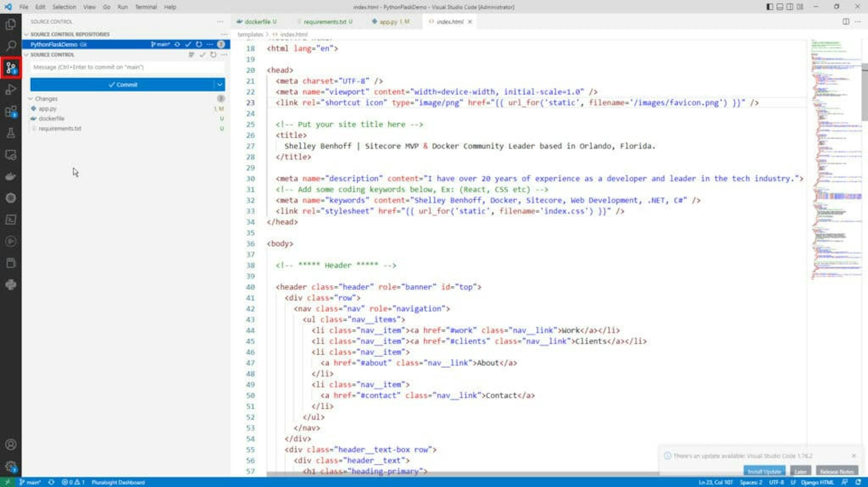Collapse the Source Control Repositories section
This screenshot has height=487, width=868.
point(26,34)
